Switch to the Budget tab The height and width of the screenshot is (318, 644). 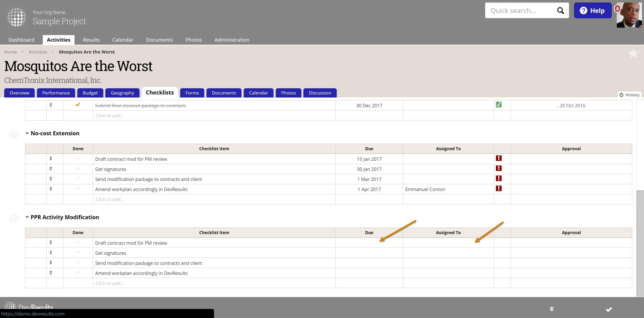point(90,93)
